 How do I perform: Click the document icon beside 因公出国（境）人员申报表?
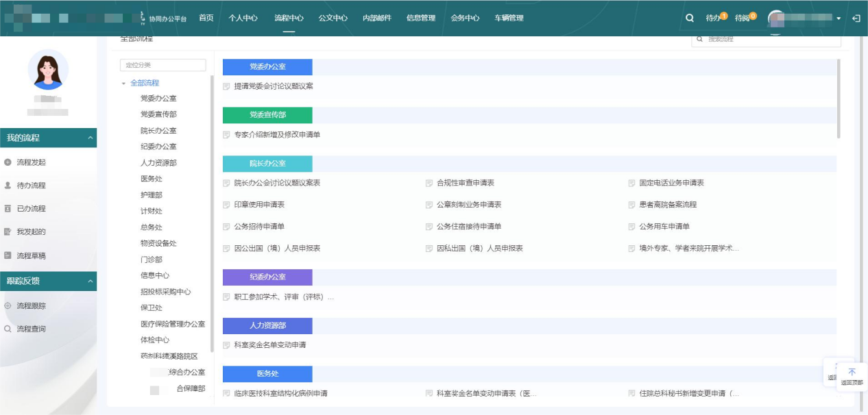[x=226, y=249]
